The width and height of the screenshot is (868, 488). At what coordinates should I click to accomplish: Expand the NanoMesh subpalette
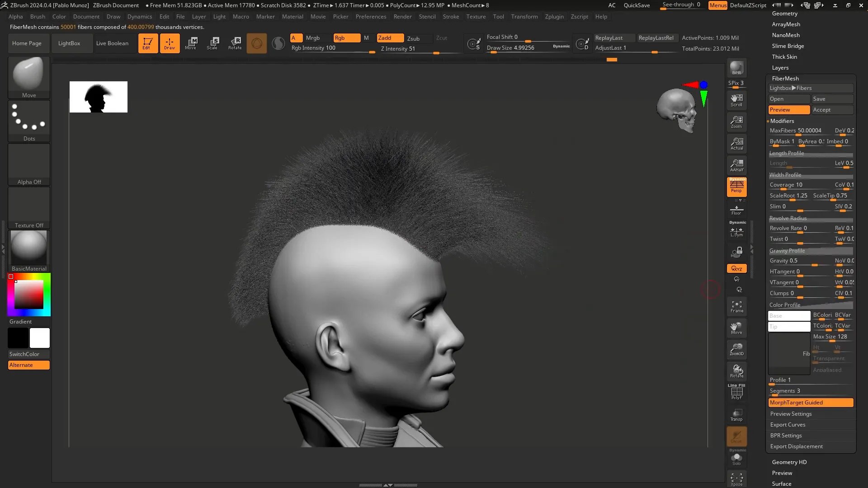[785, 35]
